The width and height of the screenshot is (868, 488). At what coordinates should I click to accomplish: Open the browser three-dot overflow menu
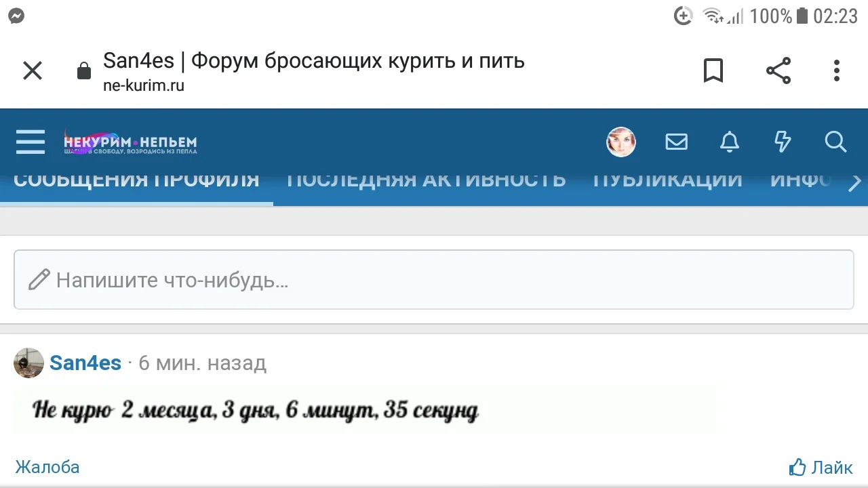click(x=836, y=70)
